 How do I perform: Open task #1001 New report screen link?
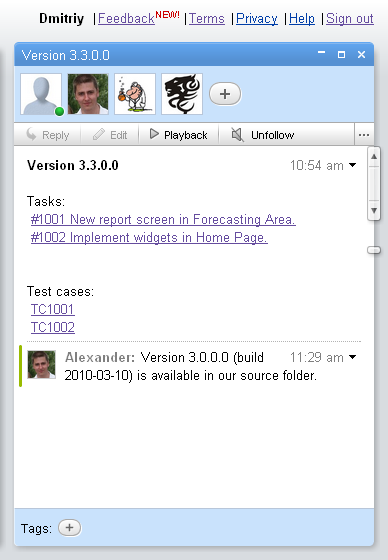(x=163, y=219)
